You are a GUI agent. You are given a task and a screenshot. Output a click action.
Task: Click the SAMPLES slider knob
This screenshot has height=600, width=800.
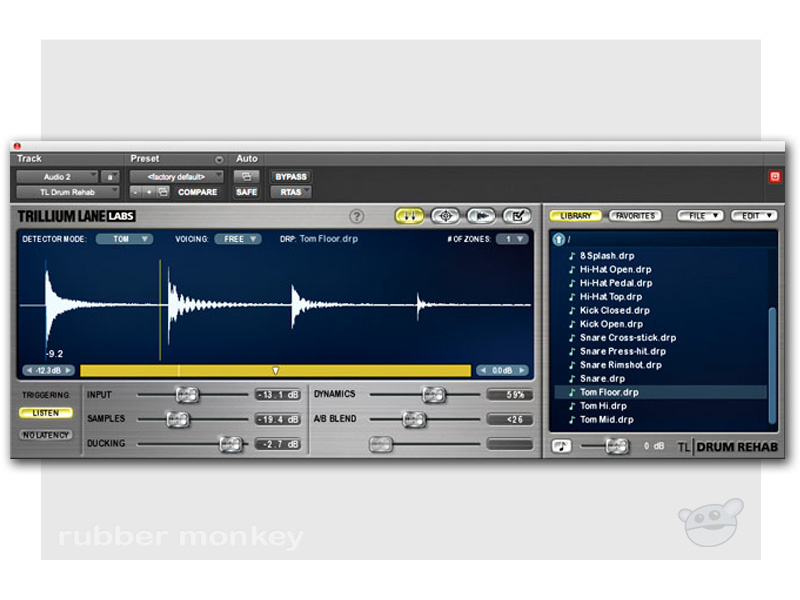[x=178, y=419]
